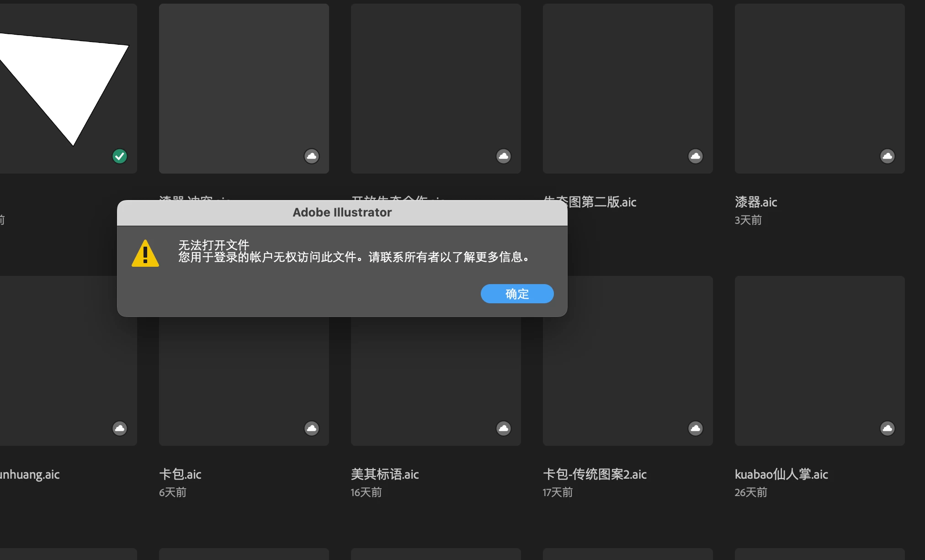Click the cloud icon on the 生态图第二版.aic thumbnail
The width and height of the screenshot is (925, 560).
695,156
